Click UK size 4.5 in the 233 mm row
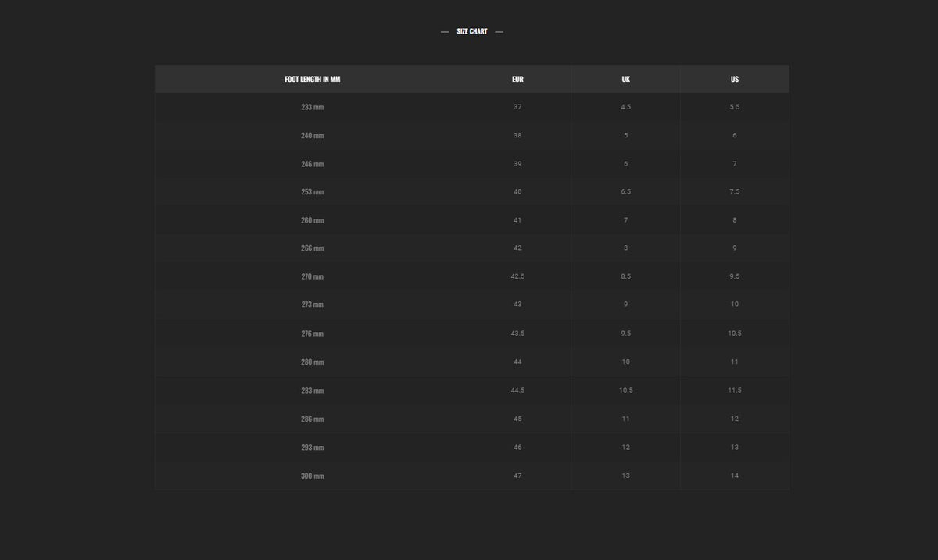This screenshot has height=560, width=938. tap(626, 106)
